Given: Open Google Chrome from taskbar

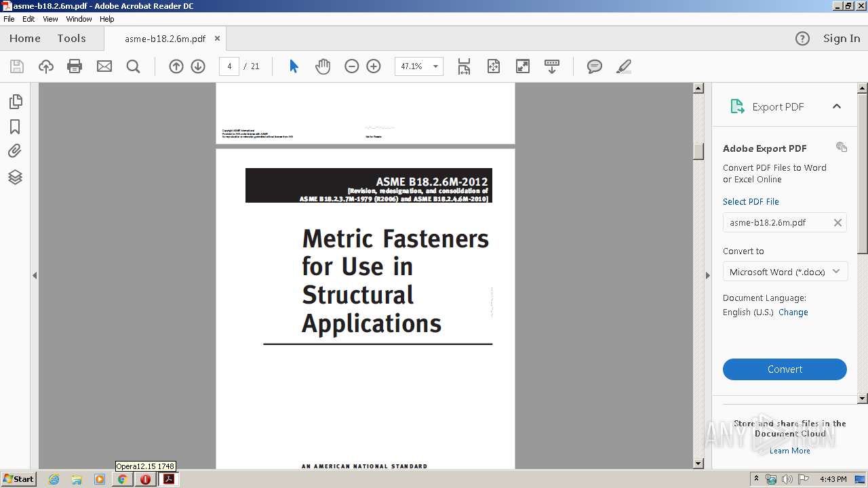Looking at the screenshot, I should [x=122, y=479].
